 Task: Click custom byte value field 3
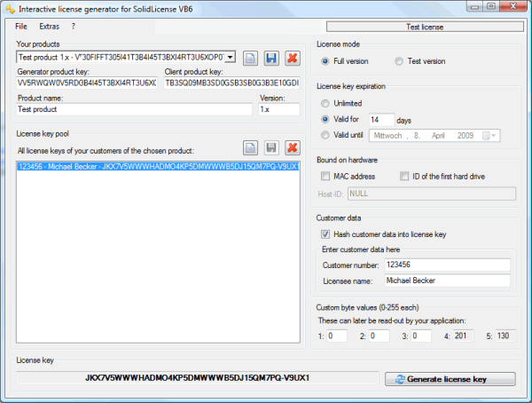(x=421, y=336)
